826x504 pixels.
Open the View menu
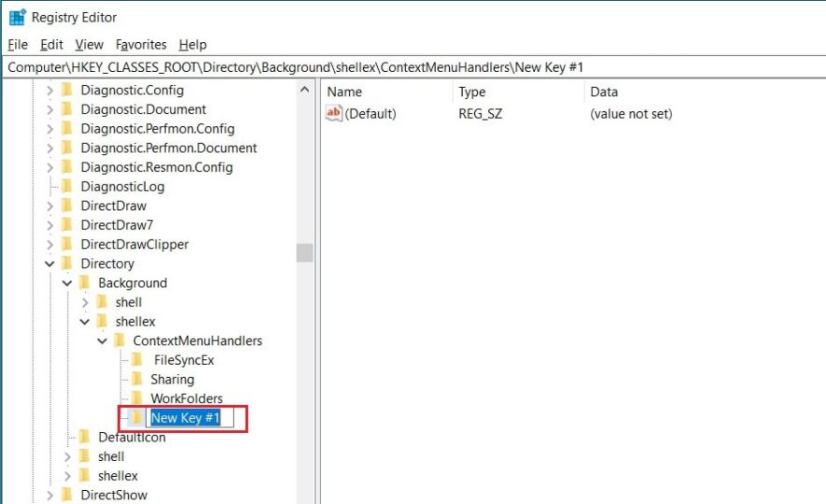(x=89, y=45)
